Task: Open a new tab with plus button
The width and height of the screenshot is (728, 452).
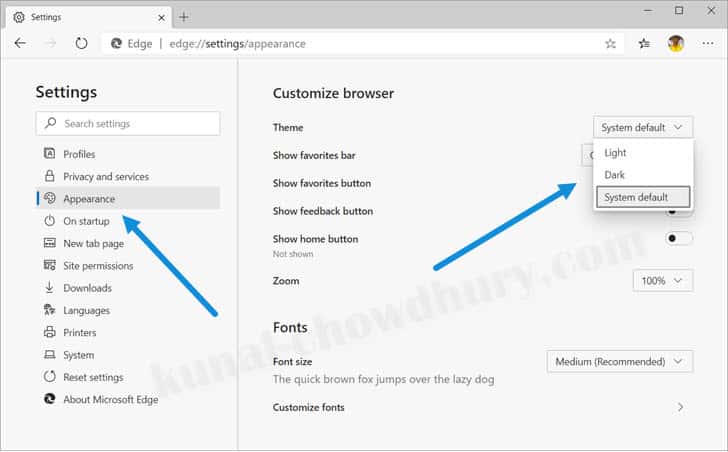Action: [184, 17]
